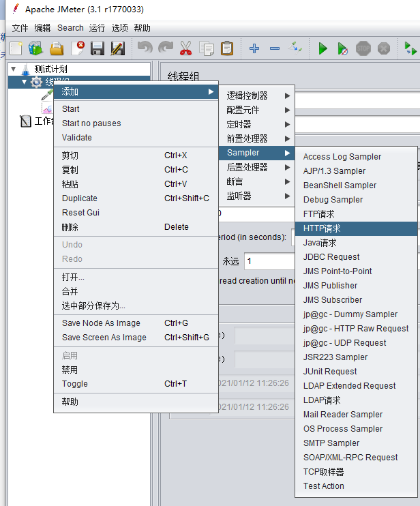Screen dimensions: 420x506
Task: Click the Save As pencil icon
Action: [118, 48]
